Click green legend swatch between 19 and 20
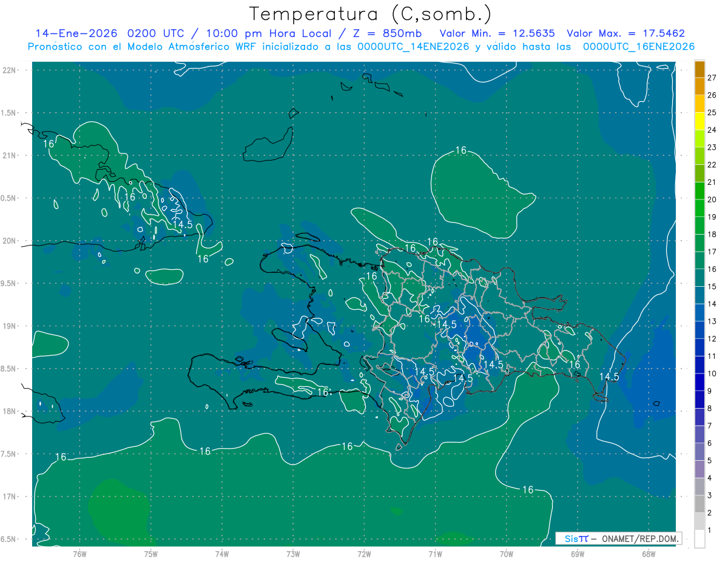The width and height of the screenshot is (728, 562). pos(699,209)
